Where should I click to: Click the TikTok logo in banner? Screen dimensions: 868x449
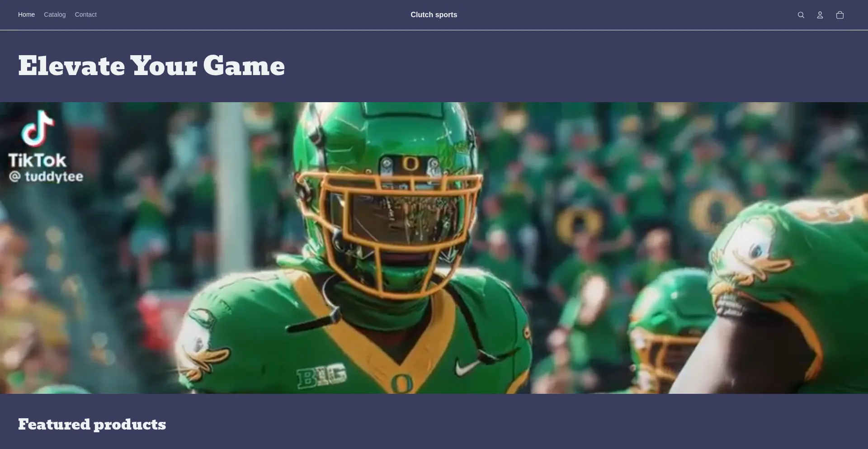coord(38,128)
